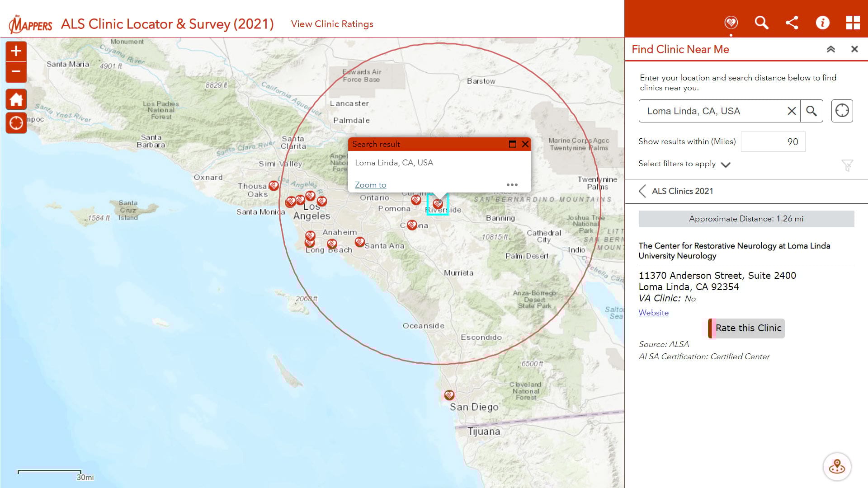Click the locate point crosshair button in panel
This screenshot has height=488, width=868.
[842, 111]
